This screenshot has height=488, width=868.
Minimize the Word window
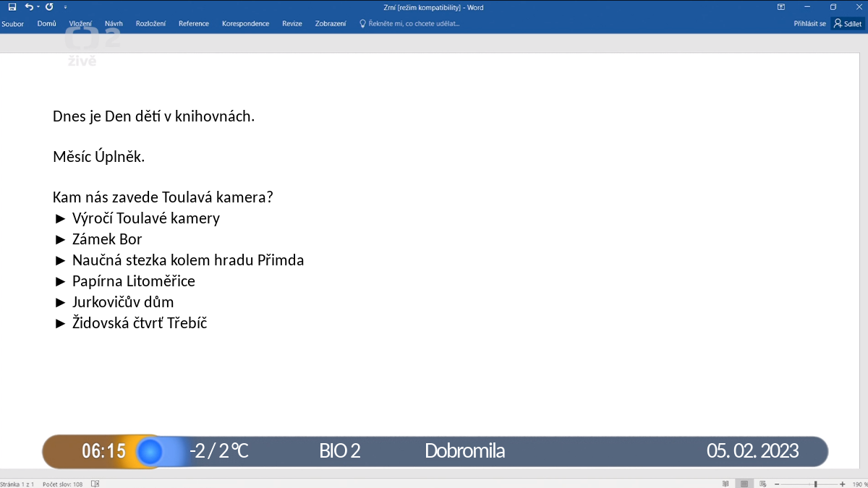coord(807,7)
